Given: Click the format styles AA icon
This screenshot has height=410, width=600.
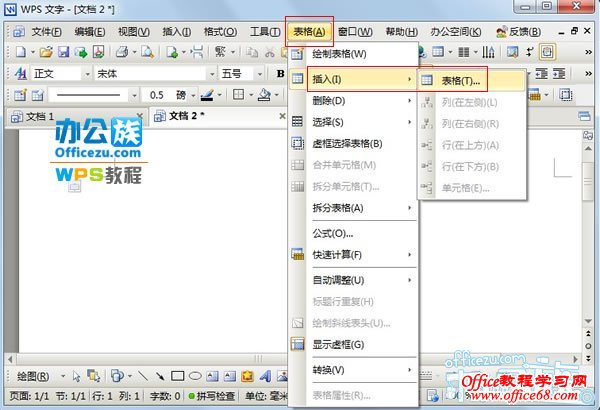Looking at the screenshot, I should point(20,73).
